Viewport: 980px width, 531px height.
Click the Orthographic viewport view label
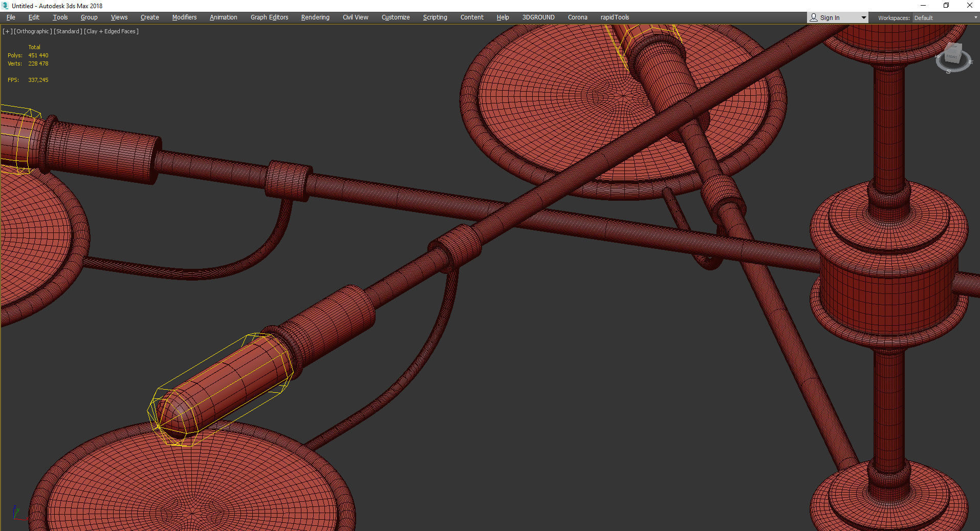tap(33, 31)
